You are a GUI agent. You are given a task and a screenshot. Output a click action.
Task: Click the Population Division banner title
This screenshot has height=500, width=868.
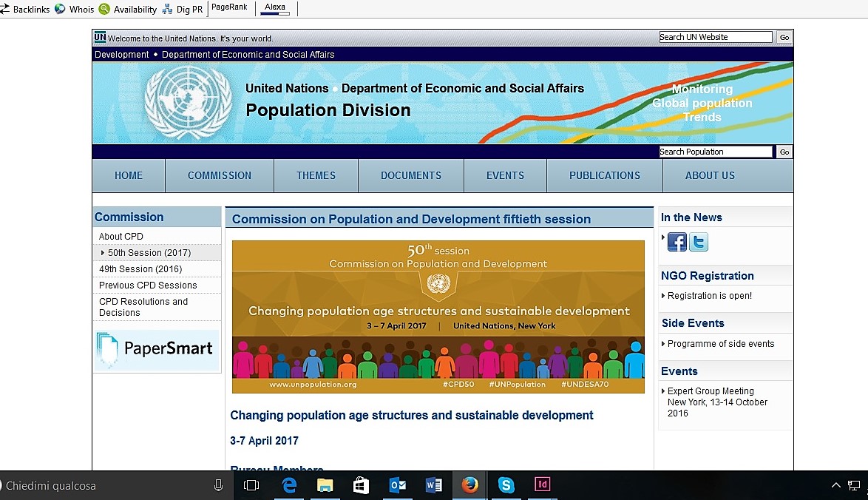[x=328, y=110]
